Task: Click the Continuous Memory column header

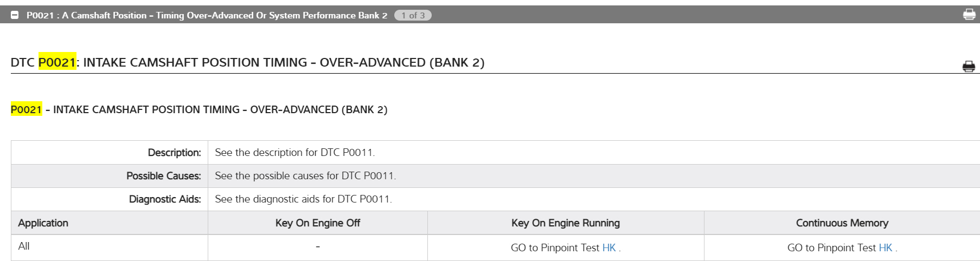Action: (x=842, y=223)
